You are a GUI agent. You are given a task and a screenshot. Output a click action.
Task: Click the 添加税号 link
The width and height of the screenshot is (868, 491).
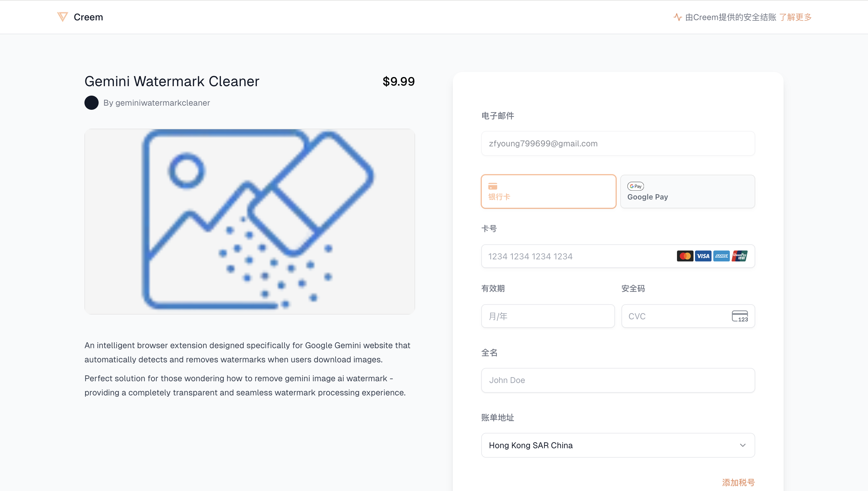[738, 482]
